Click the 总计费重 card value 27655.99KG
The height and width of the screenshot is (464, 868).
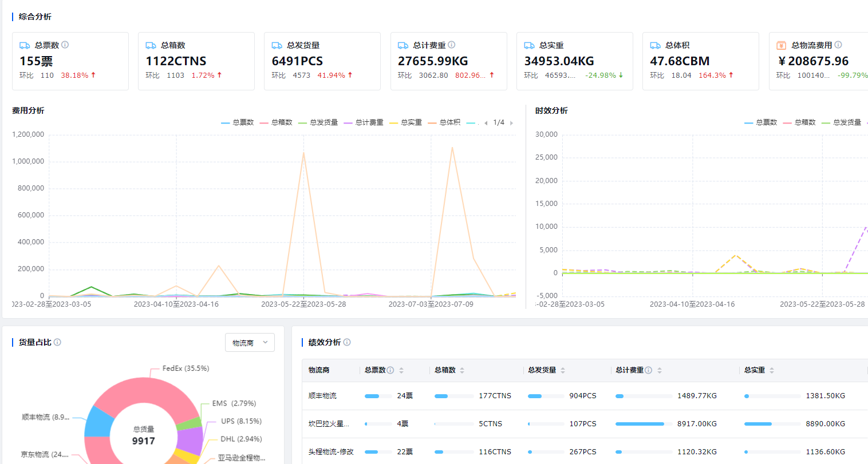tap(433, 61)
